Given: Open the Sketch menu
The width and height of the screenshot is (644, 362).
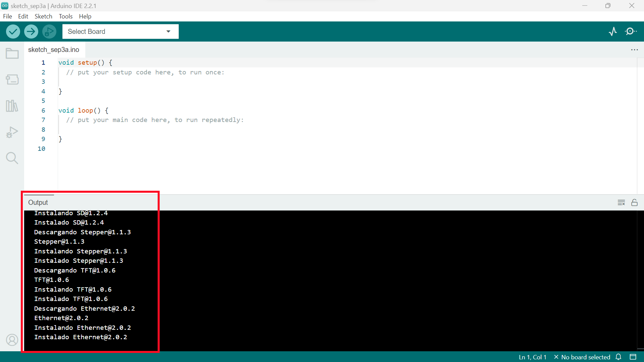Looking at the screenshot, I should pyautogui.click(x=43, y=16).
